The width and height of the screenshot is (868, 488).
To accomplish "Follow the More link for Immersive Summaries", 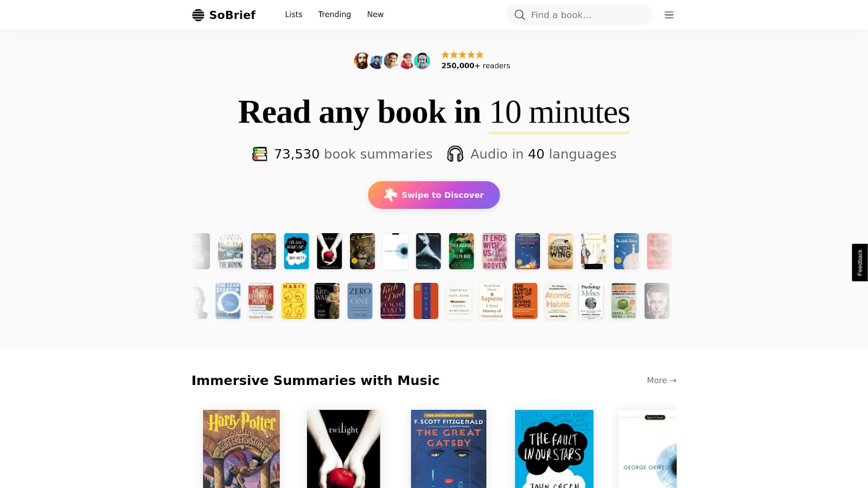I will [x=661, y=381].
